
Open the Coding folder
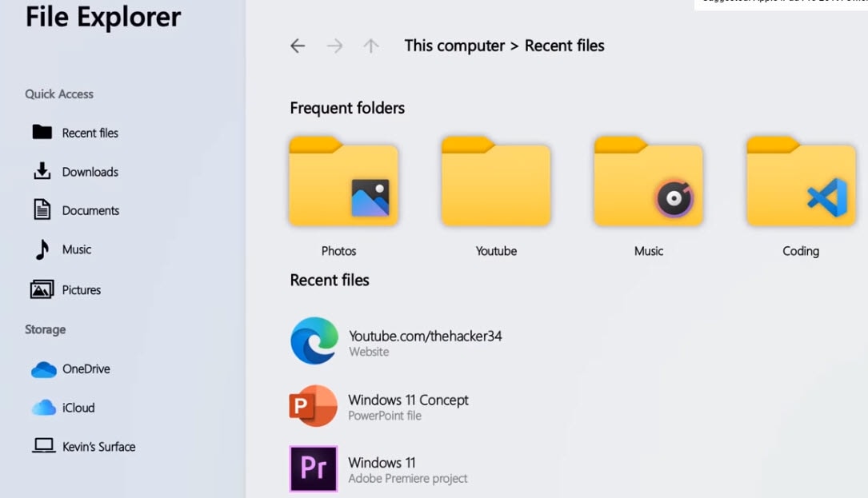coord(801,181)
